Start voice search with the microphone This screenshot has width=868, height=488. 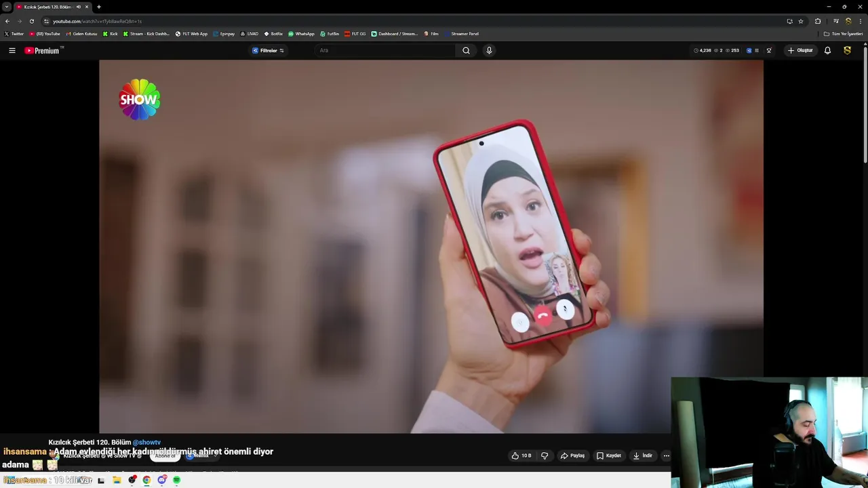tap(489, 50)
